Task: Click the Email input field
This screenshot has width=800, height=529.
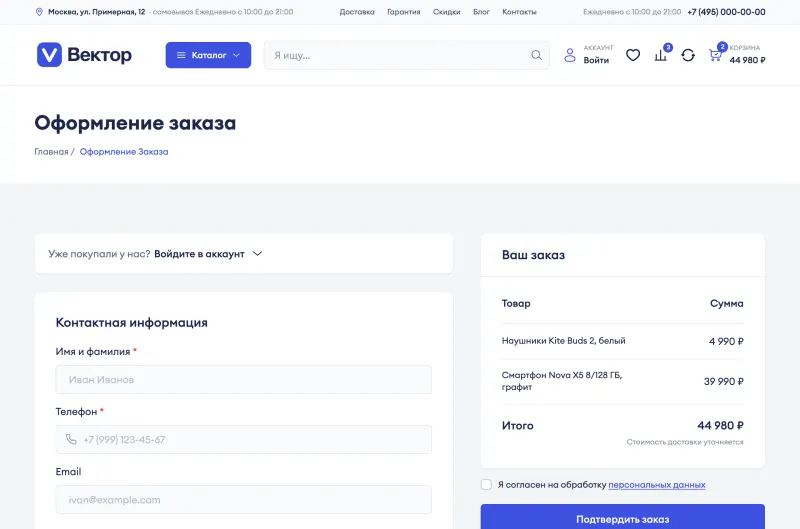Action: (243, 499)
